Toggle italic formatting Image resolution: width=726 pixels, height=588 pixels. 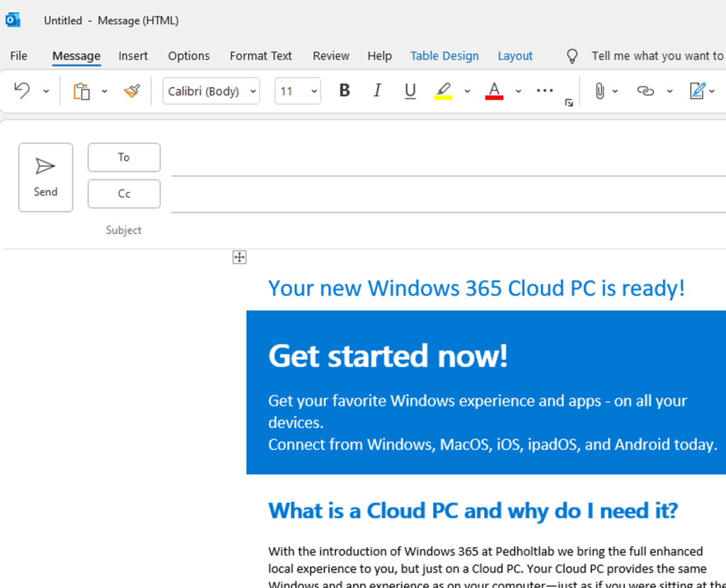(377, 91)
